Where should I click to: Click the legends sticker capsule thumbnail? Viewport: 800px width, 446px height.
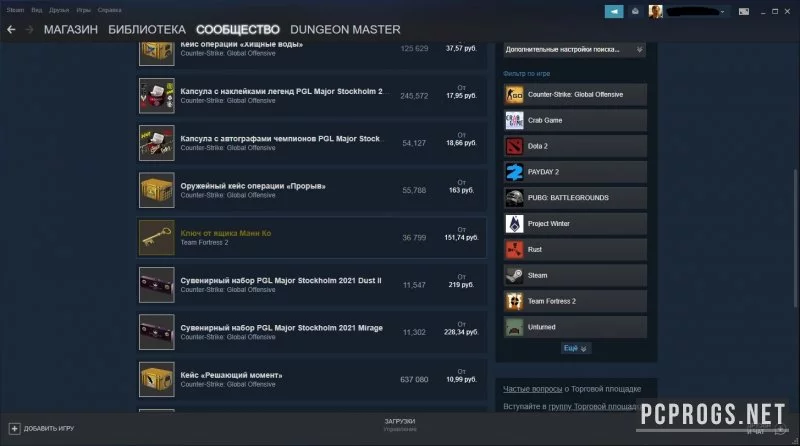[157, 96]
